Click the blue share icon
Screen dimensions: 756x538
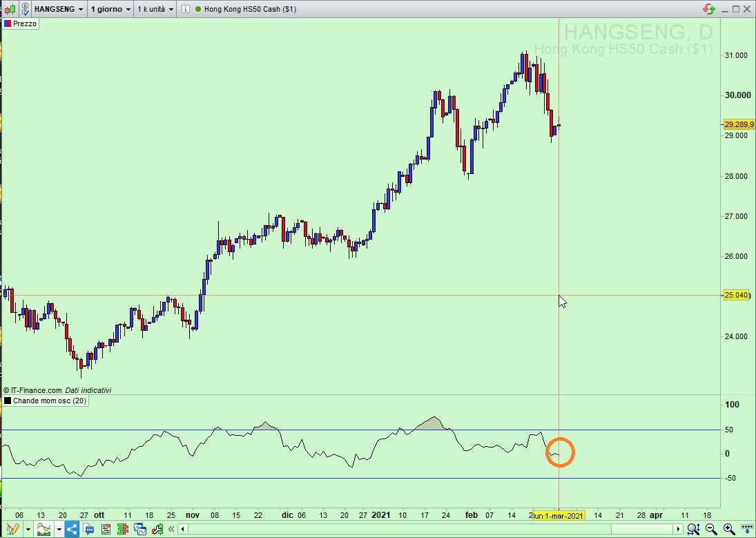pyautogui.click(x=72, y=529)
